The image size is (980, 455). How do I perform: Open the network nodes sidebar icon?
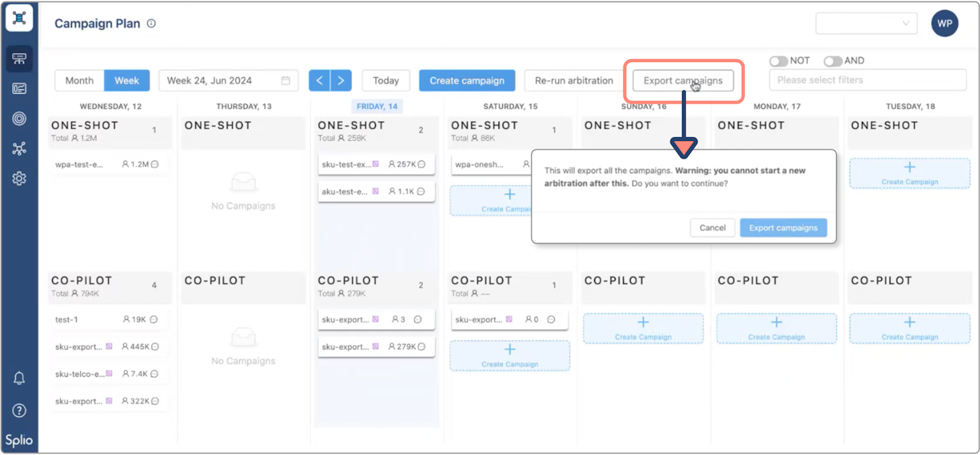(19, 149)
